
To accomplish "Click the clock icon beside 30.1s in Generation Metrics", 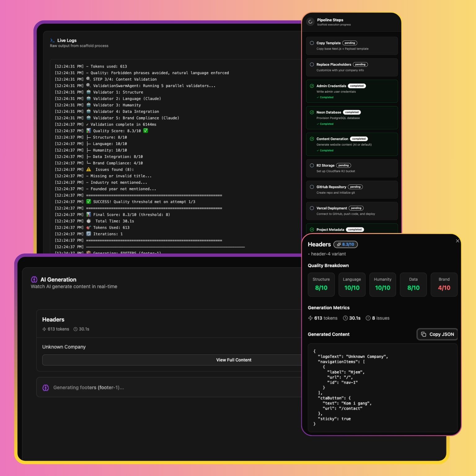I will tap(345, 318).
